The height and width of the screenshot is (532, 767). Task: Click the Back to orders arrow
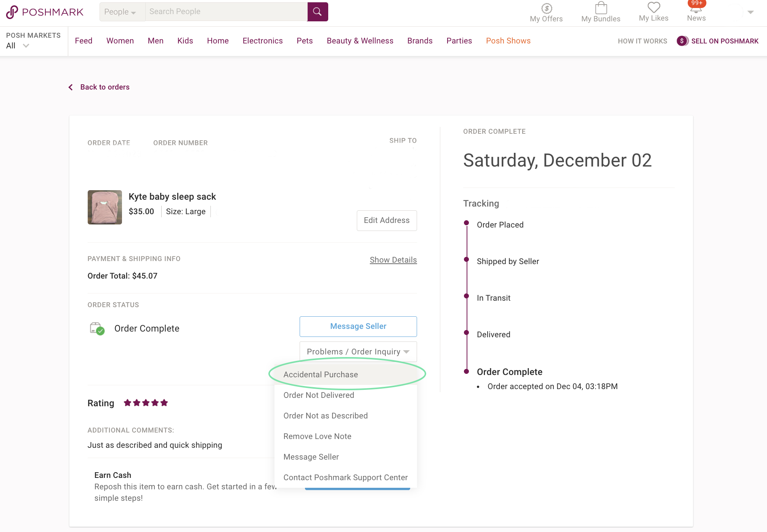click(x=71, y=87)
